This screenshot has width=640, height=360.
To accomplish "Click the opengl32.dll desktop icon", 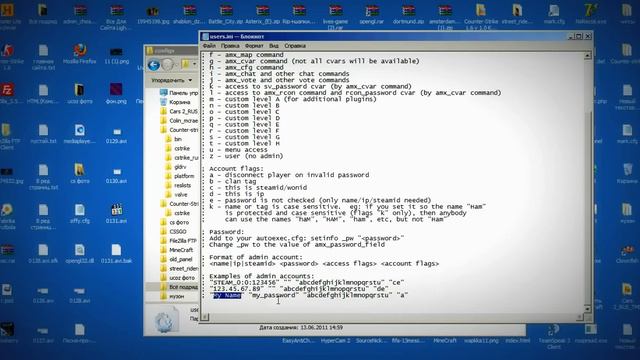I will (x=80, y=254).
